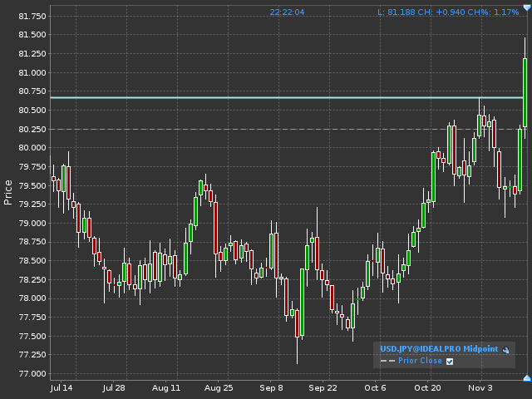Click the 80.250 price axis label
532x399 pixels.
click(x=32, y=130)
